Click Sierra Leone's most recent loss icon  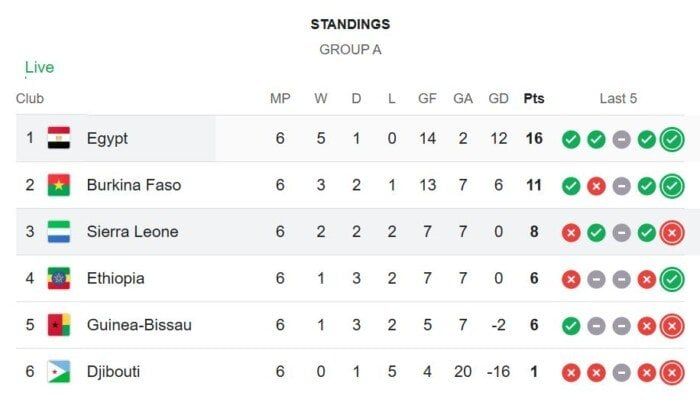pyautogui.click(x=672, y=233)
